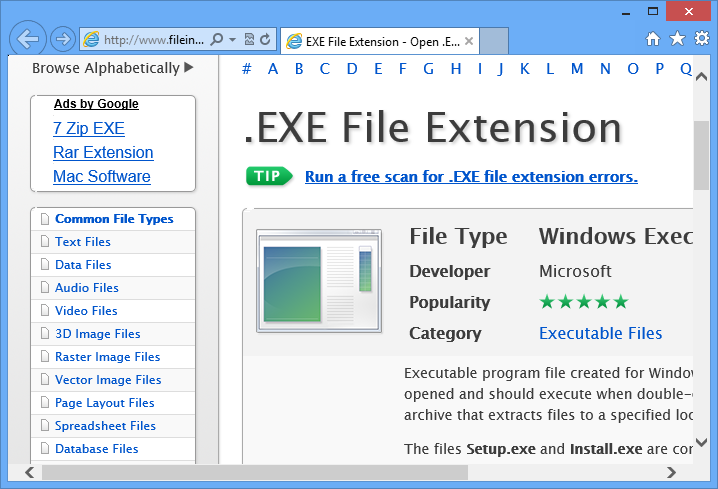The image size is (718, 489).
Task: Click the five-star Popularity rating
Action: (584, 302)
